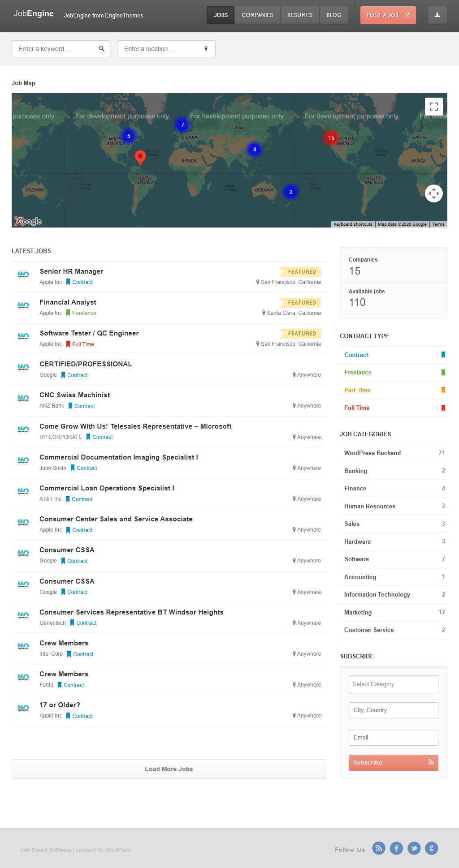Open the Blog tab in the header
459x868 pixels.
click(x=333, y=15)
